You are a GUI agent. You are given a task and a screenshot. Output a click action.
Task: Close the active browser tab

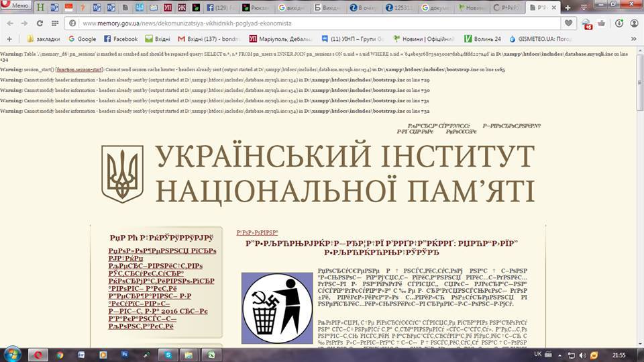[x=553, y=7]
